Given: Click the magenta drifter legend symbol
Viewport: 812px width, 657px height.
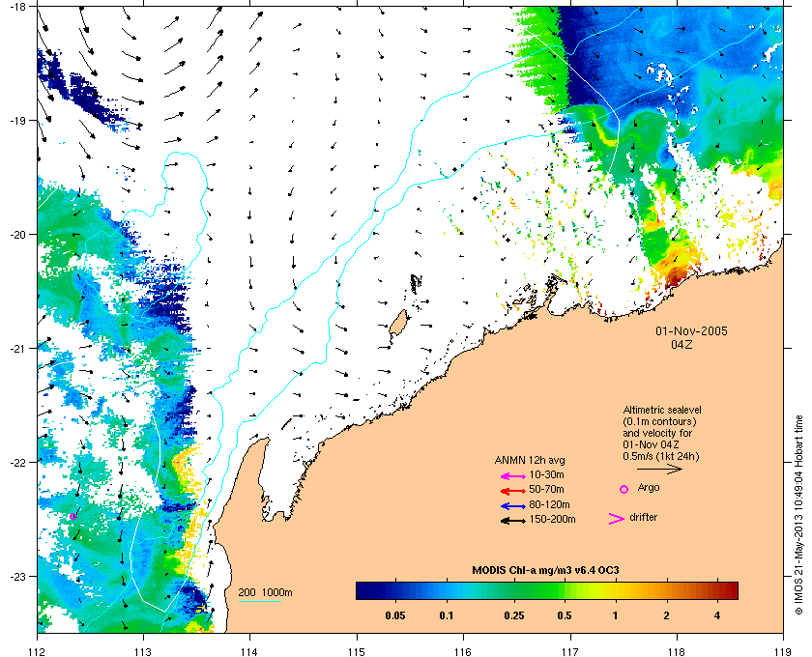Looking at the screenshot, I should [x=617, y=519].
